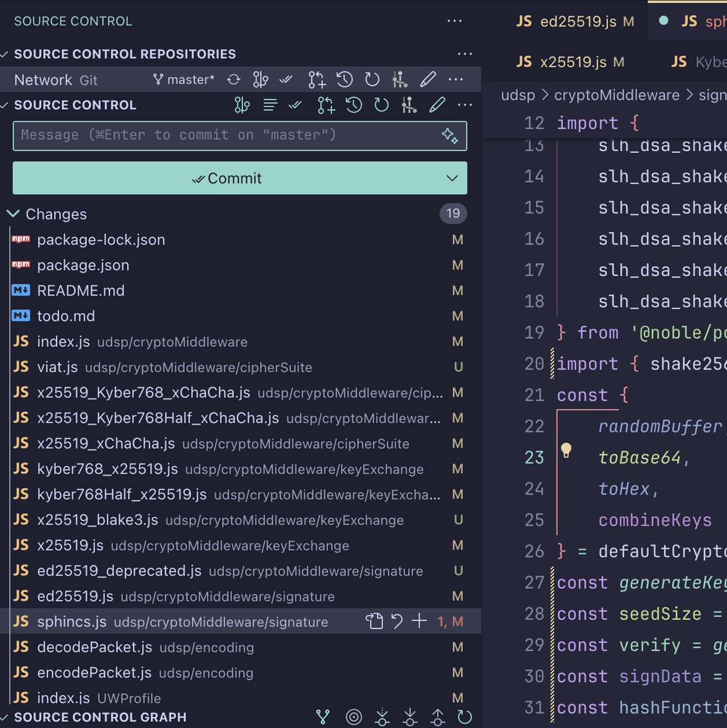This screenshot has height=728, width=727.
Task: Open kyber768_x25519.js change
Action: [241, 469]
